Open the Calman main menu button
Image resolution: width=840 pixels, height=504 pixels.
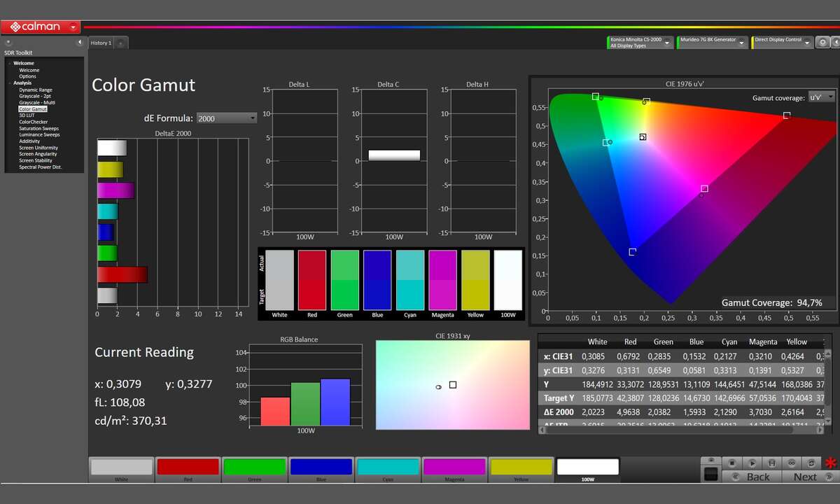pos(41,27)
